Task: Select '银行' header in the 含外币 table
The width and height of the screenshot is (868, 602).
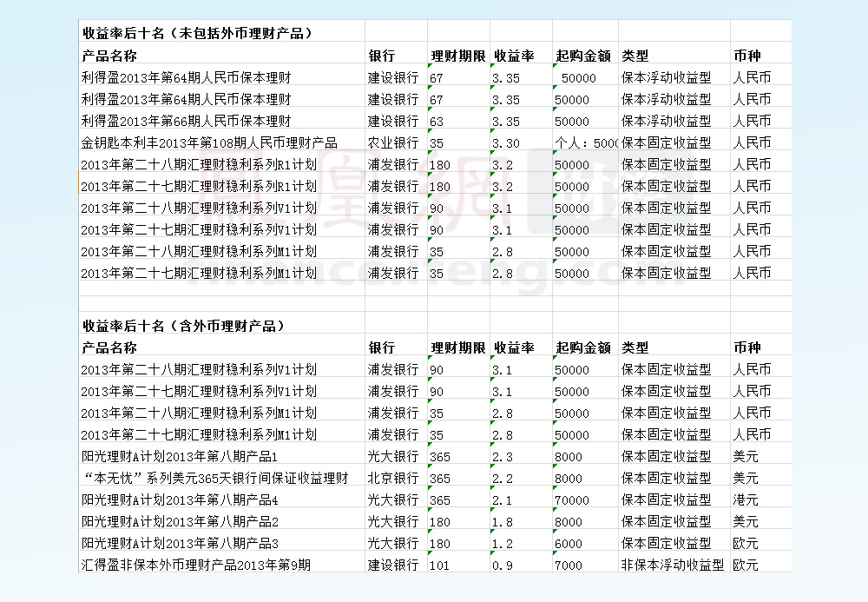Action: click(382, 347)
